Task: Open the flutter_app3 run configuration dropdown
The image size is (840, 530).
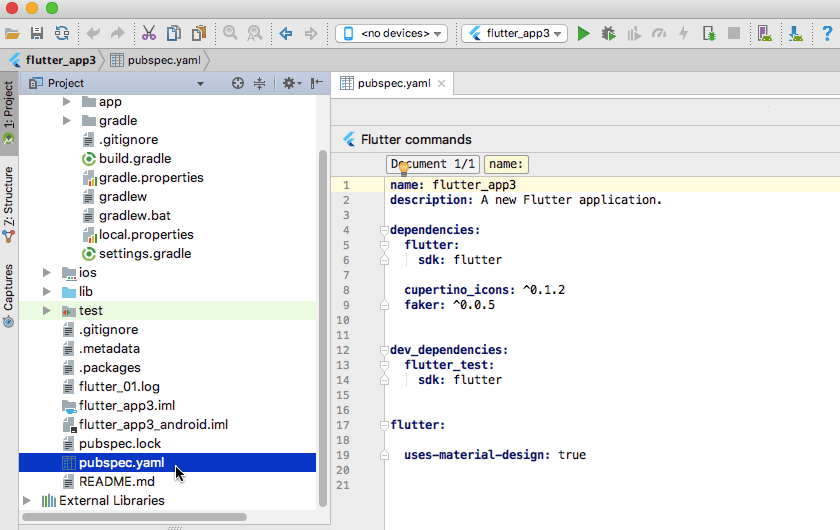Action: point(514,33)
